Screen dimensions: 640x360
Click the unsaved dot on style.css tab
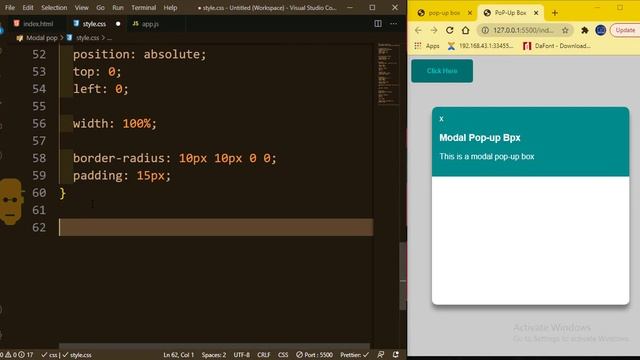point(118,24)
